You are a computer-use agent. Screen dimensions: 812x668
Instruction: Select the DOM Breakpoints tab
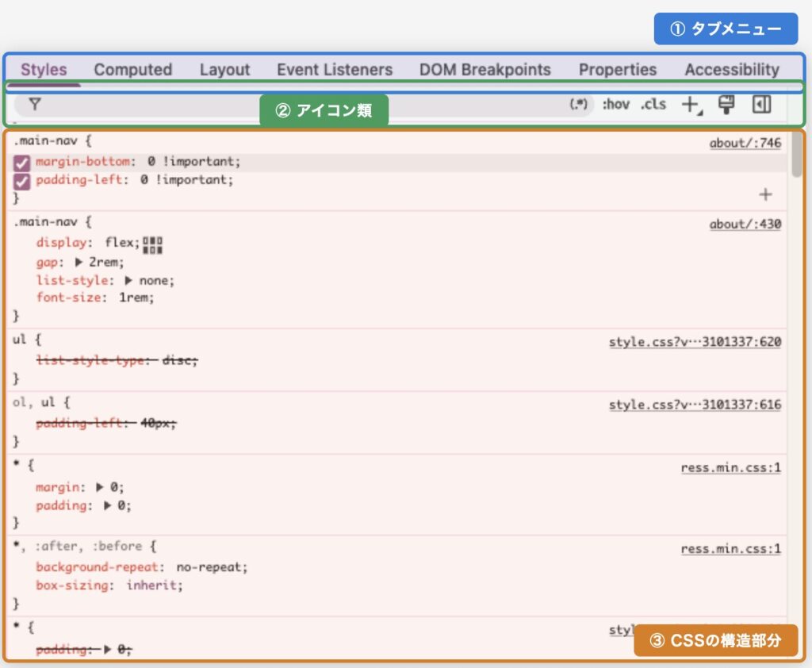[485, 70]
